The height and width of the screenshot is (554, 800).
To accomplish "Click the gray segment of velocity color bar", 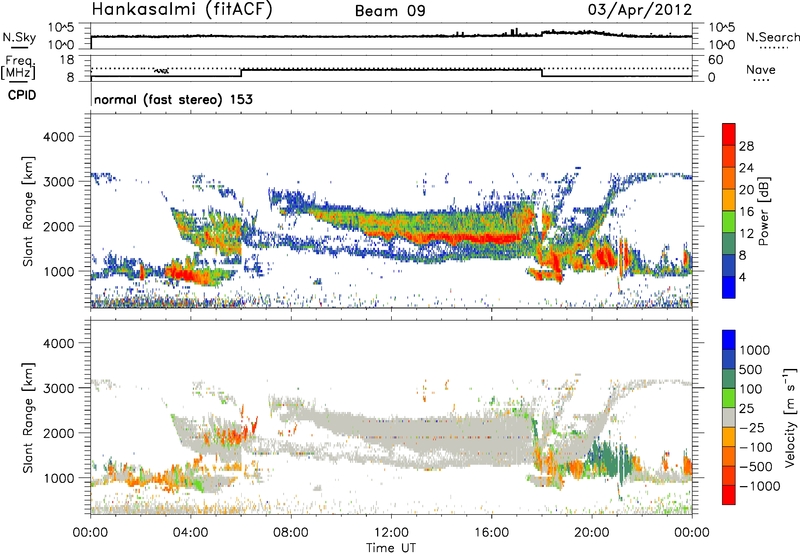I will tap(729, 418).
